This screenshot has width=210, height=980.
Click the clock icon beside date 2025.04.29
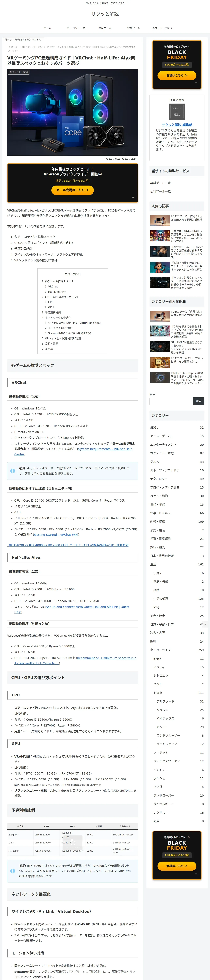click(107, 159)
